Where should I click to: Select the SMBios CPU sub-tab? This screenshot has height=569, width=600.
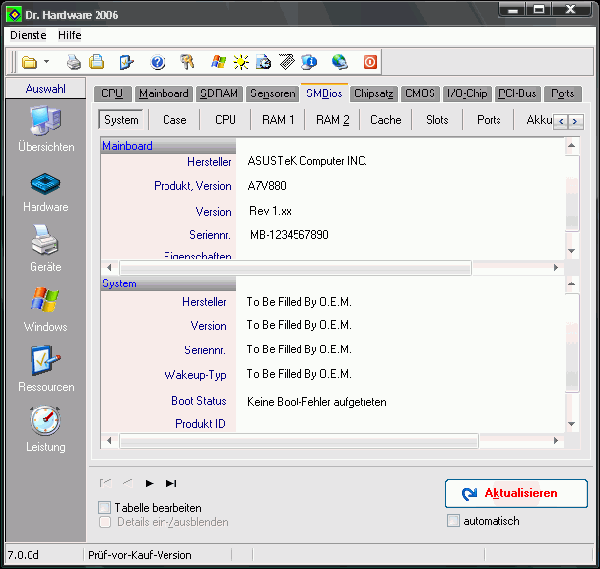click(225, 120)
